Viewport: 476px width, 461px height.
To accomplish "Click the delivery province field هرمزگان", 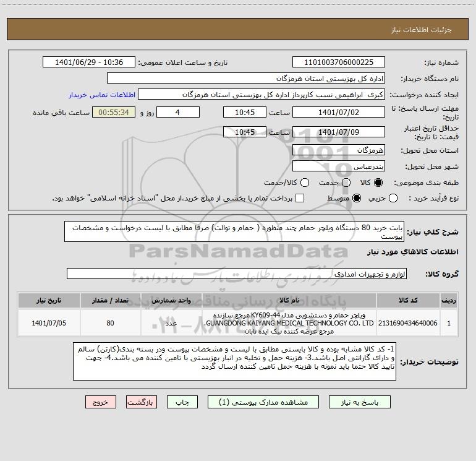I will pos(339,150).
